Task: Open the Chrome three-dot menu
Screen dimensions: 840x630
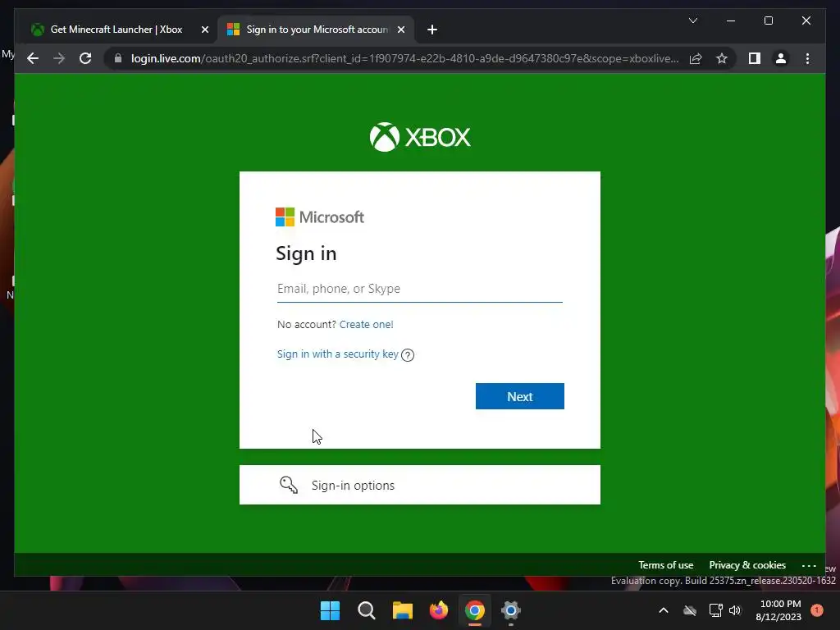Action: tap(807, 58)
